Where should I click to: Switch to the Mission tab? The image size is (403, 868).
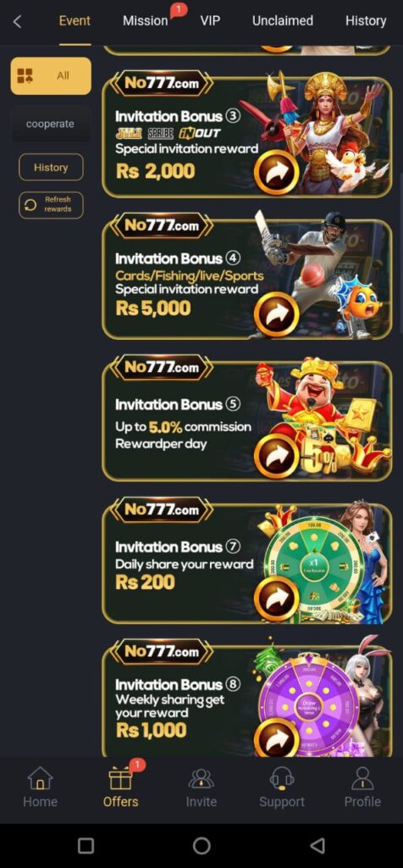pyautogui.click(x=145, y=21)
